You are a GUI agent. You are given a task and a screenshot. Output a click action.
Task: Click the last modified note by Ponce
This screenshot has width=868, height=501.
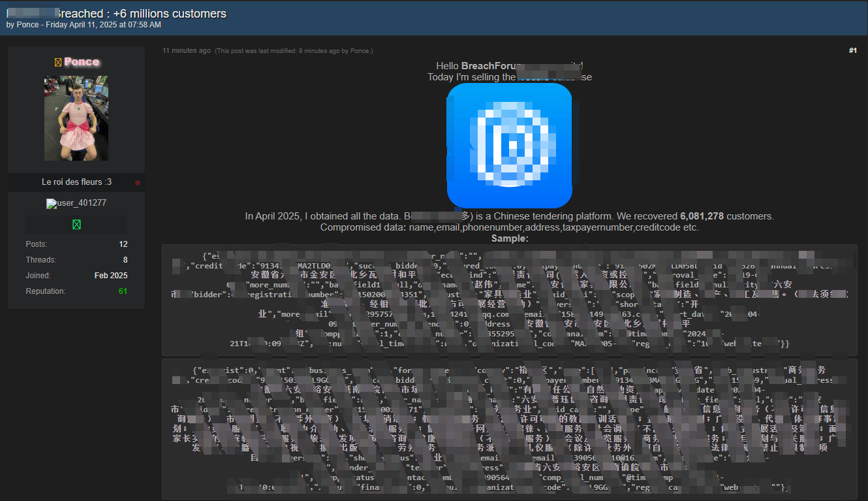(x=294, y=51)
